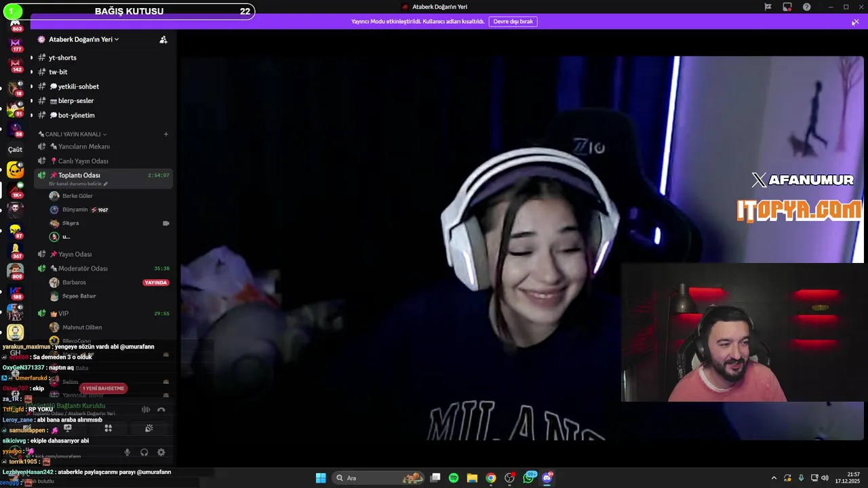The height and width of the screenshot is (488, 868).
Task: Click 'Devre dışı bırak' streamer mode button
Action: 513,21
